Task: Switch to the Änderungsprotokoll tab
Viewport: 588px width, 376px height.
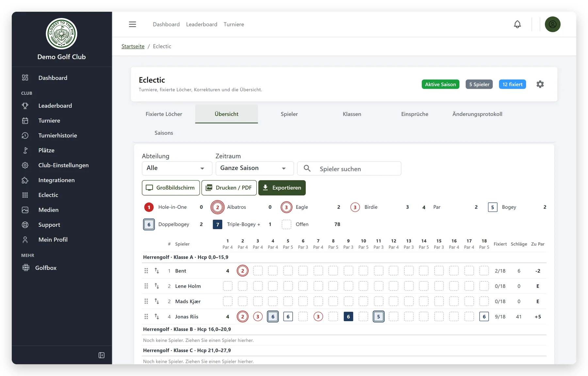Action: point(477,114)
